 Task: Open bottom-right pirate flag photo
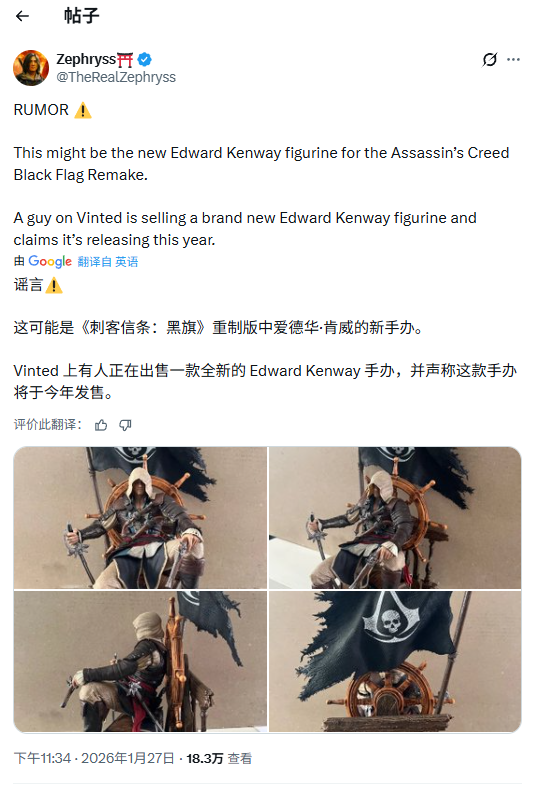pyautogui.click(x=395, y=661)
